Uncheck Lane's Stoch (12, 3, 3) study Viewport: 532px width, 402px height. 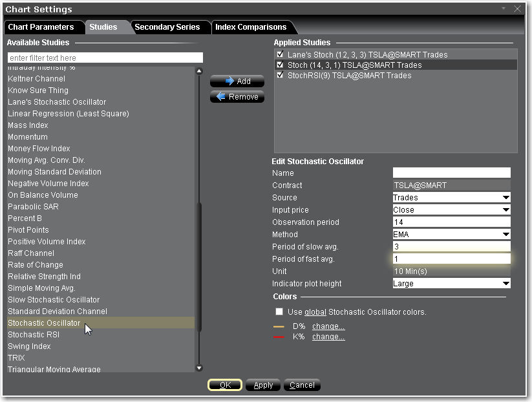point(280,55)
